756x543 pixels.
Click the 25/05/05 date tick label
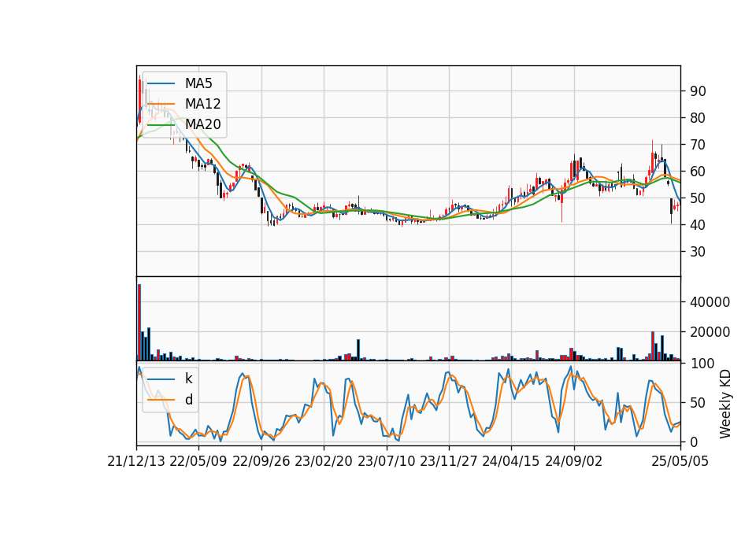680,461
